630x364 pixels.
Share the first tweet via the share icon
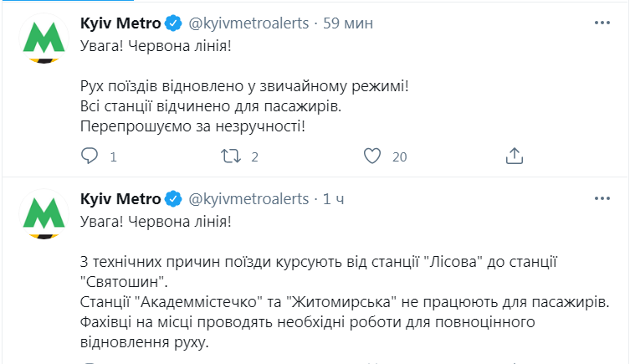pyautogui.click(x=515, y=156)
